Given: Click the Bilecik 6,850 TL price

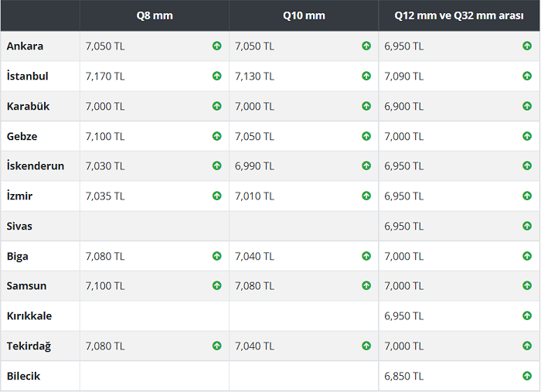Looking at the screenshot, I should 403,376.
